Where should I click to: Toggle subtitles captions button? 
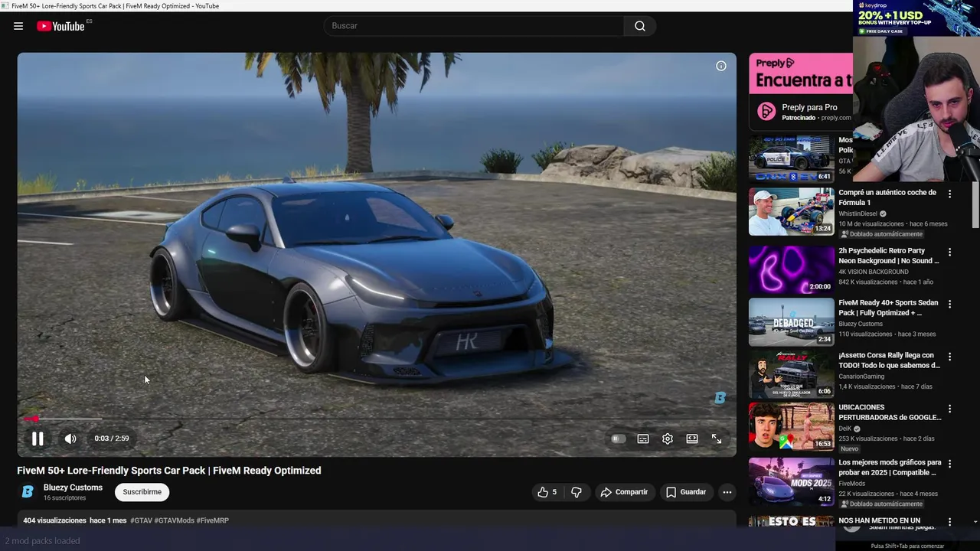click(x=643, y=439)
